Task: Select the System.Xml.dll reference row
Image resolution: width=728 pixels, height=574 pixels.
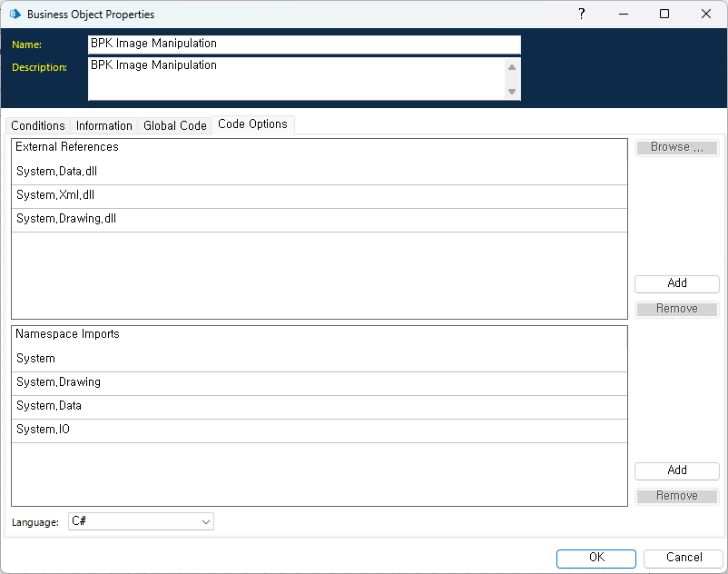Action: coord(320,196)
